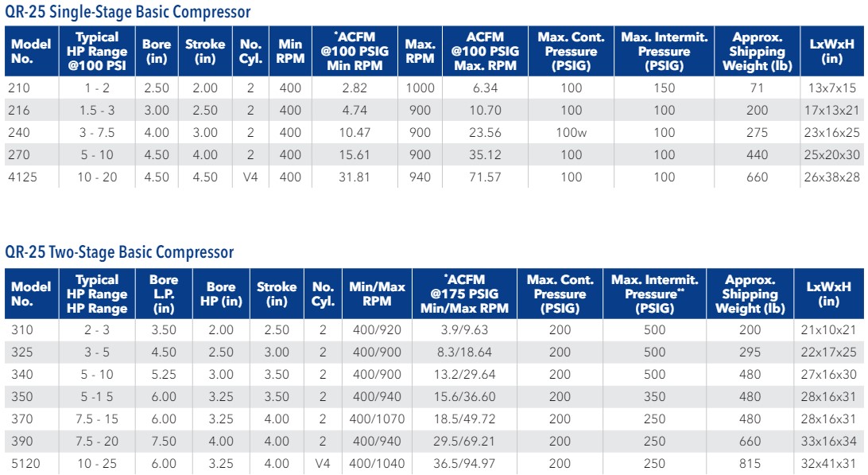Viewport: 868px width, 475px height.
Task: Click the QR-25 Single-Stage Basic Compressor heading
Action: pyautogui.click(x=128, y=12)
